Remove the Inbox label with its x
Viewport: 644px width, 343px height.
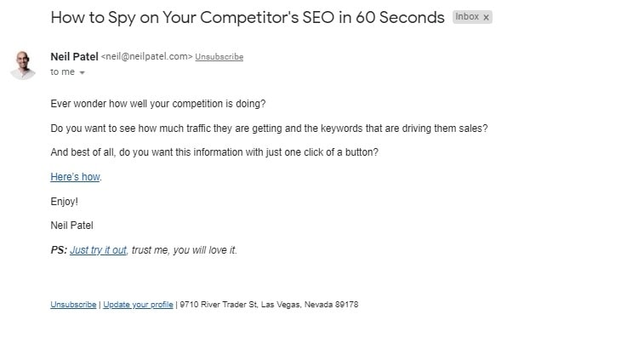point(486,17)
